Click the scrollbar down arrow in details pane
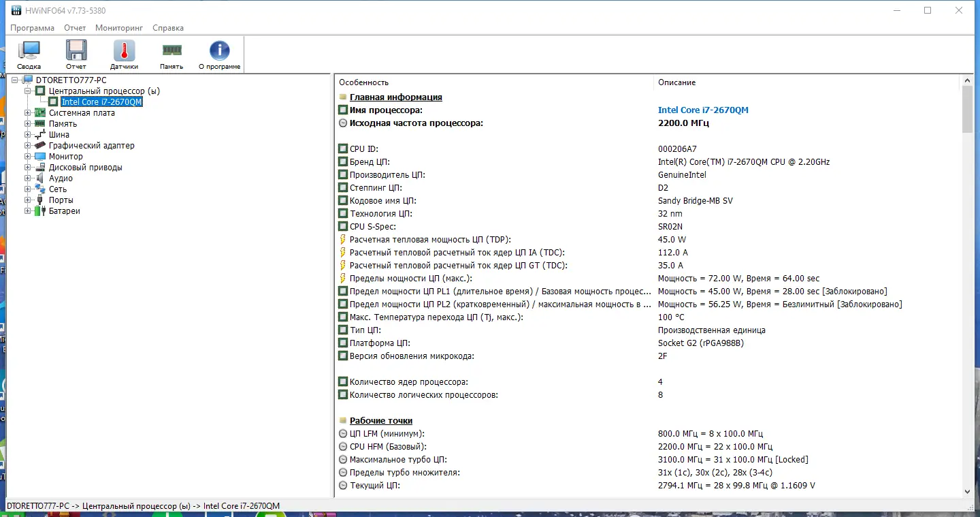The height and width of the screenshot is (517, 980). [968, 491]
